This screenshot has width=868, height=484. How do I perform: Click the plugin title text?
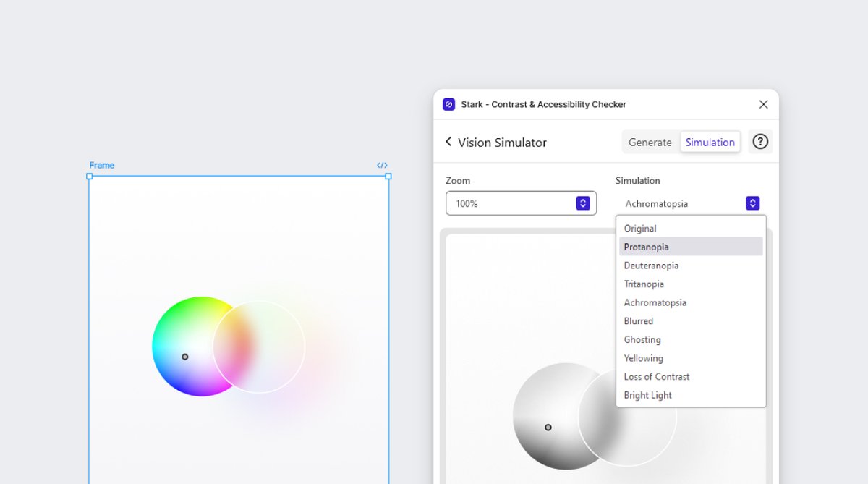click(543, 104)
